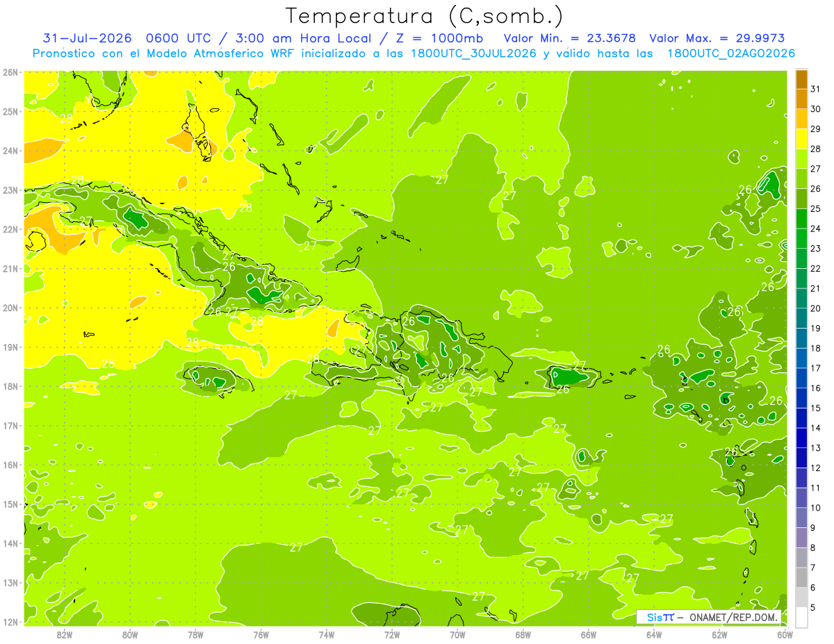Click the '74W' longitude label
834x644 pixels.
[x=327, y=634]
